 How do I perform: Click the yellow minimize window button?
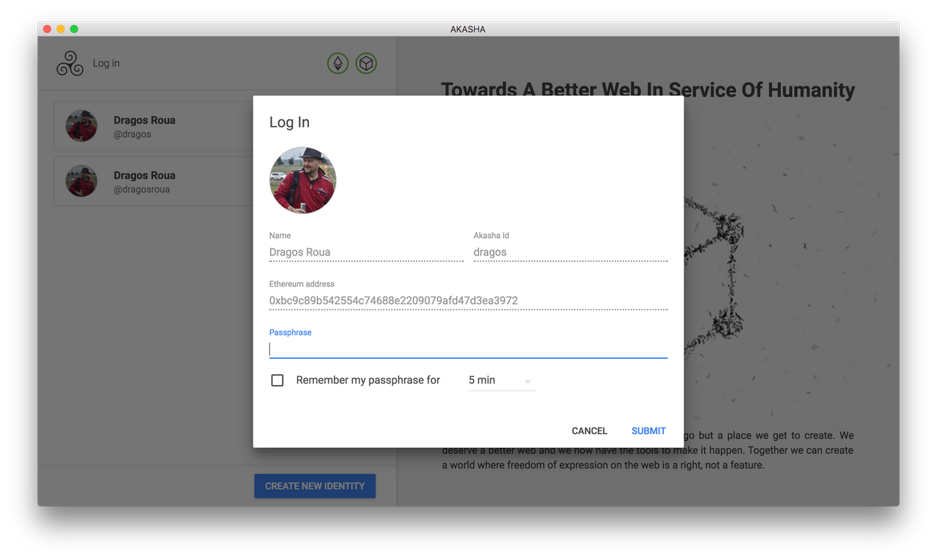59,28
